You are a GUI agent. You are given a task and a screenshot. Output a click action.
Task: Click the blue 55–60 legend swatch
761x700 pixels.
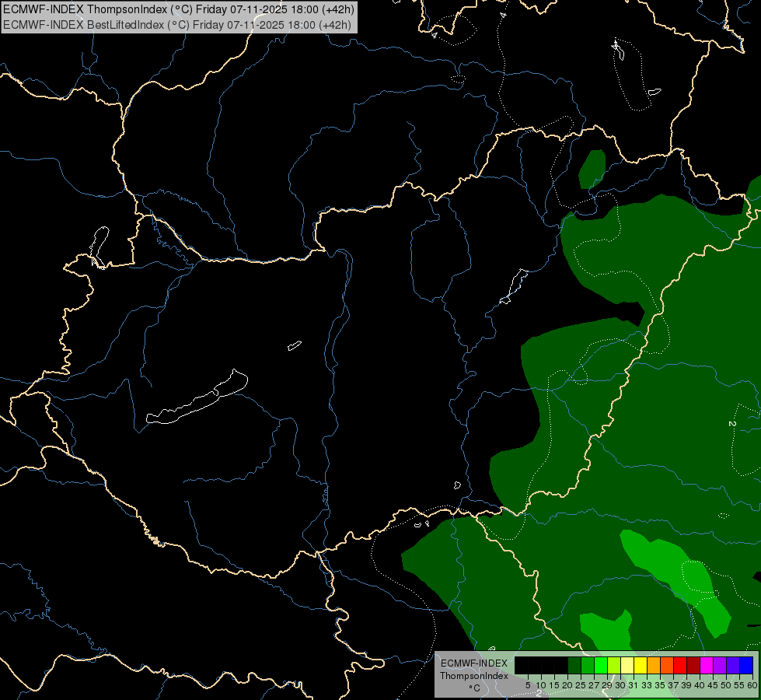coord(746,665)
